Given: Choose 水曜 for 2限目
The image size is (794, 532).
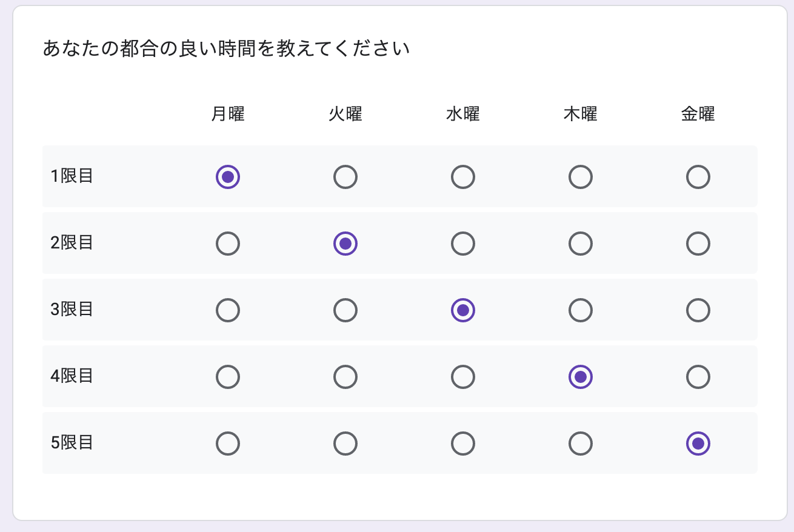Looking at the screenshot, I should click(463, 244).
